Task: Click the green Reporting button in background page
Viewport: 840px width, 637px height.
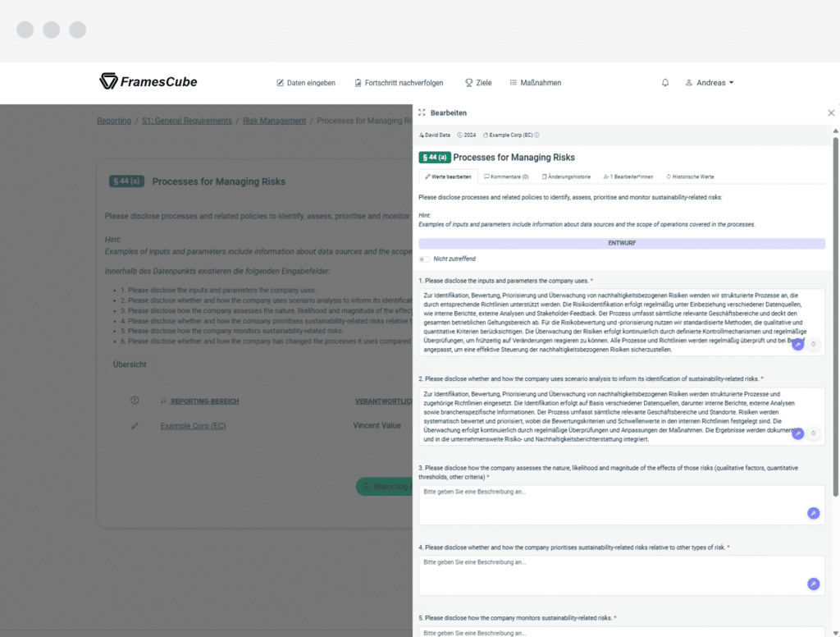Action: [385, 486]
